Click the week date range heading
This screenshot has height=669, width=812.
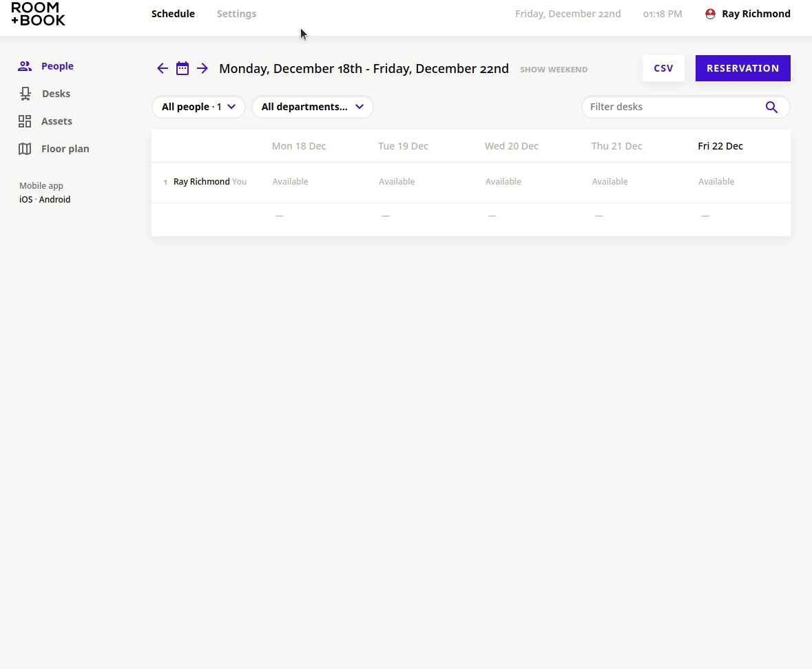364,69
